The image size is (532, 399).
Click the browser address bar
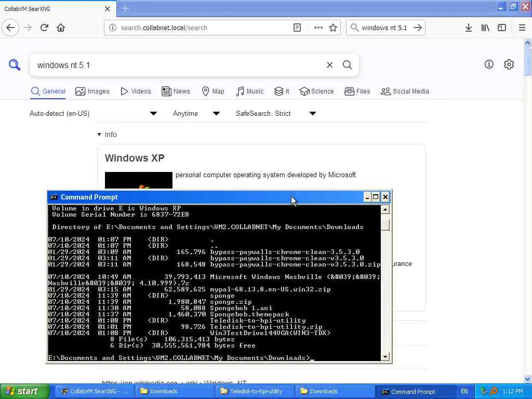click(205, 28)
